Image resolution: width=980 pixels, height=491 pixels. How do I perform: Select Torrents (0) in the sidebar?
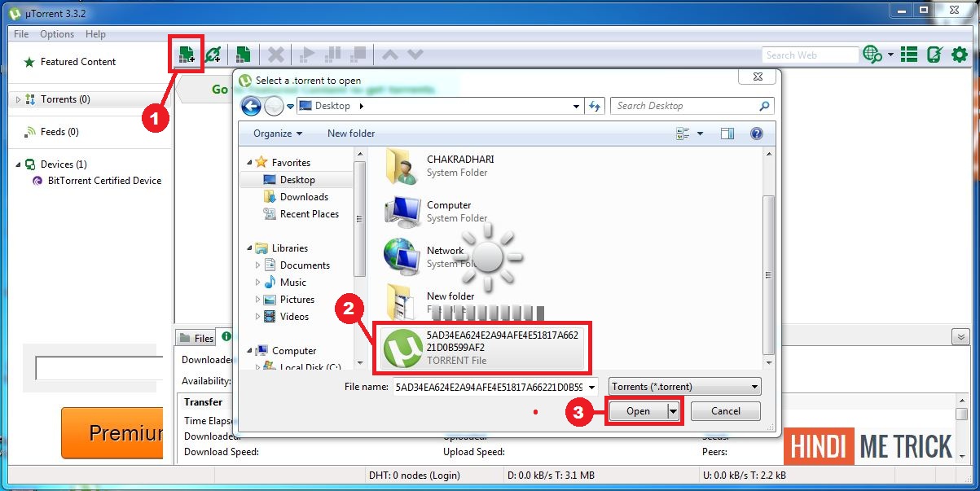tap(65, 99)
